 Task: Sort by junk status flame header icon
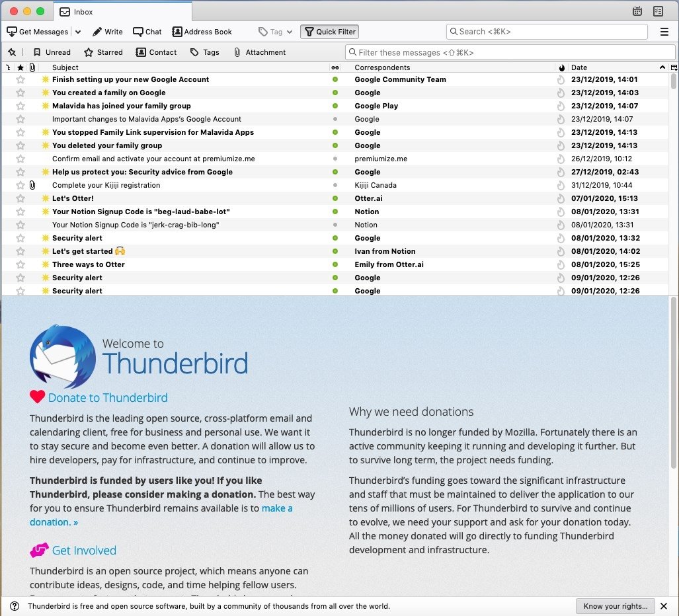click(x=562, y=67)
